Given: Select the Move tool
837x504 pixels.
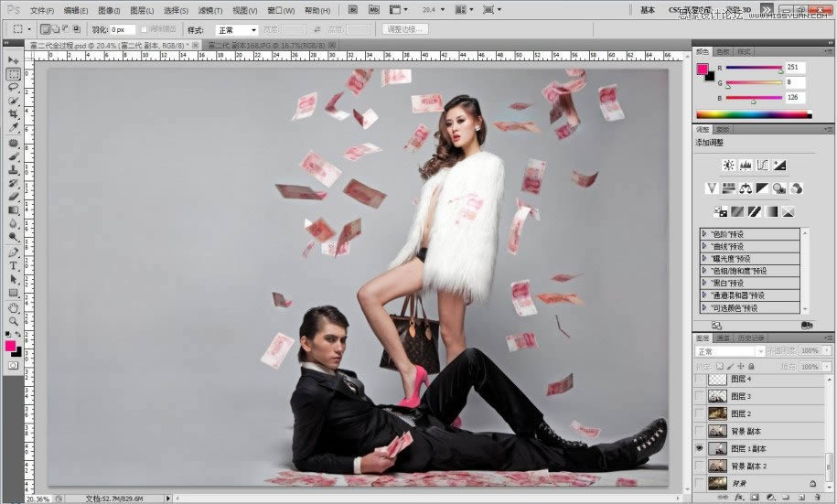Looking at the screenshot, I should pos(14,60).
